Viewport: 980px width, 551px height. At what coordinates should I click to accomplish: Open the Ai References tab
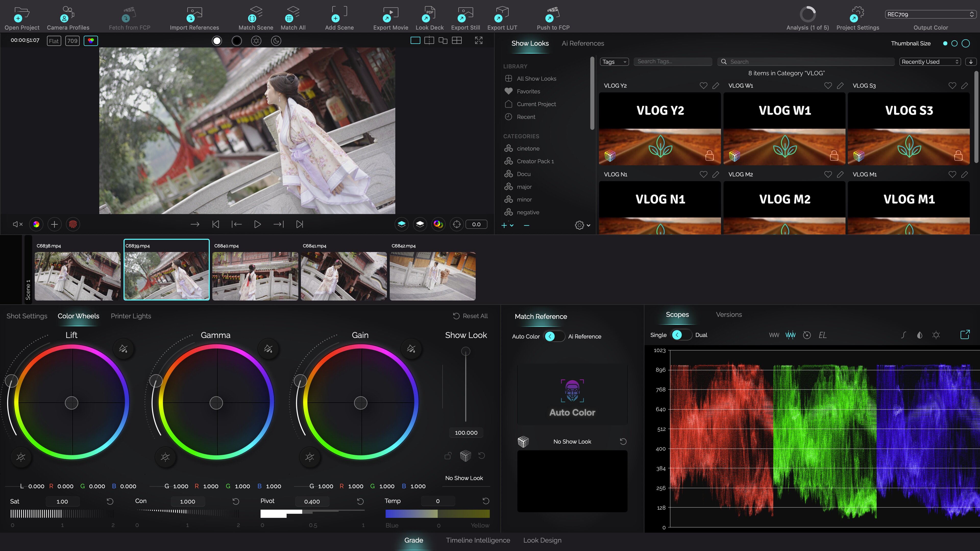tap(582, 43)
